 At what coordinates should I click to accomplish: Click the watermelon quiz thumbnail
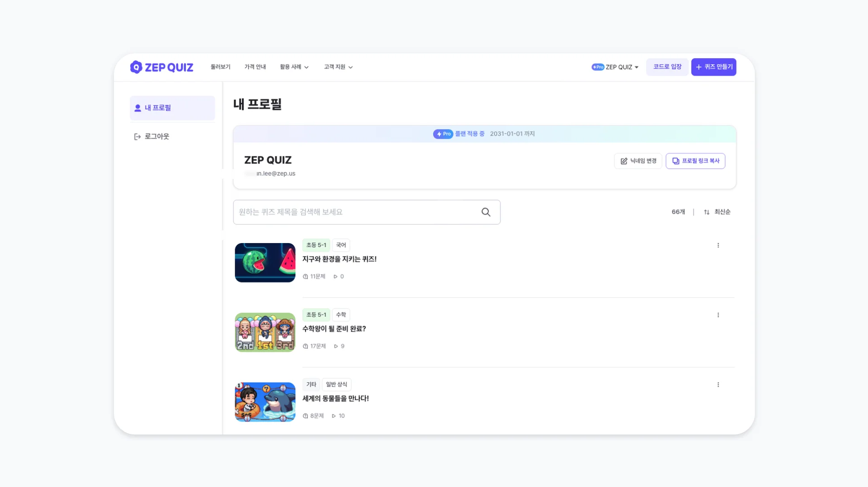tap(265, 262)
